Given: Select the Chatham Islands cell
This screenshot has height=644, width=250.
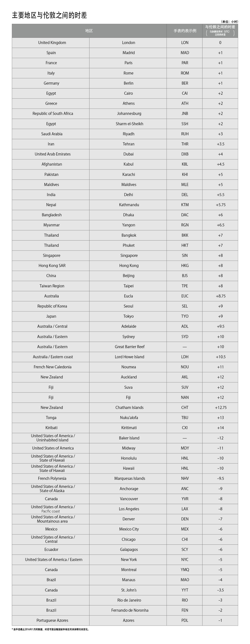Looking at the screenshot, I should pyautogui.click(x=129, y=408).
